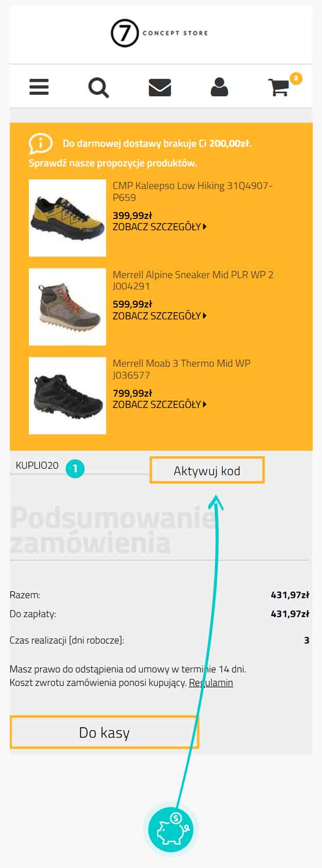Screen dimensions: 322x868
Task: Click the piggy bank savings icon
Action: click(171, 829)
